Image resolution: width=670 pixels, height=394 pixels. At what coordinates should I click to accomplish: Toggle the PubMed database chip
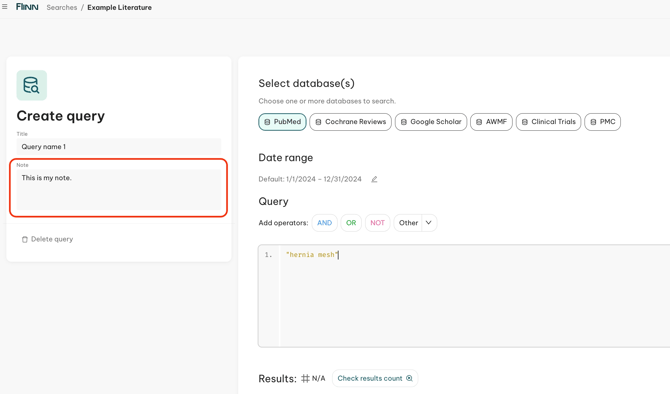coord(282,122)
